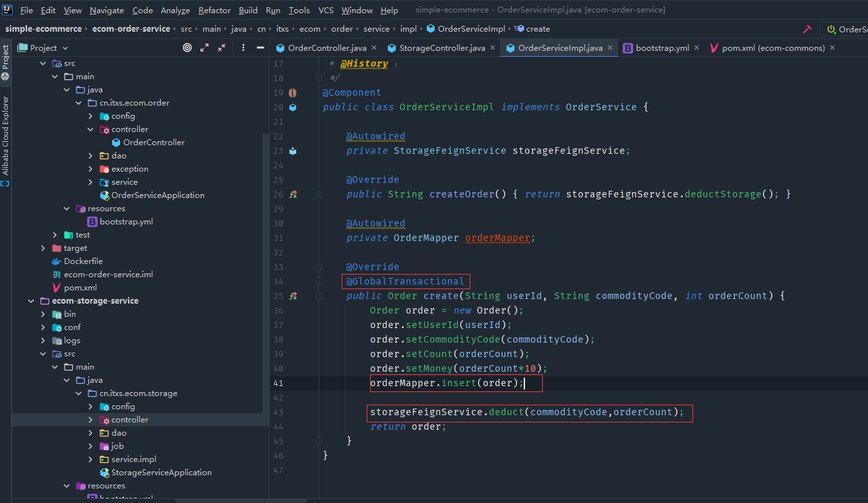Fold the create method on line 35
Viewport: 868px width, 503px height.
tap(319, 296)
